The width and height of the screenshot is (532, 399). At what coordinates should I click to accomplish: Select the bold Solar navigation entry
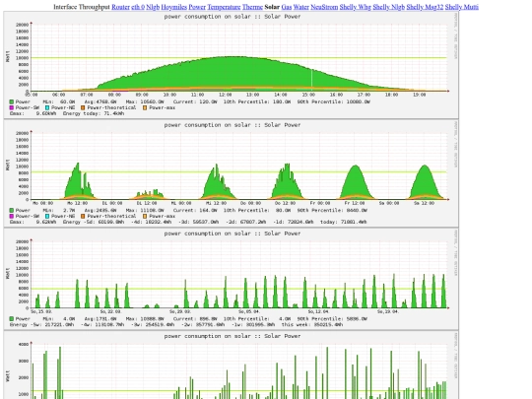pos(272,7)
